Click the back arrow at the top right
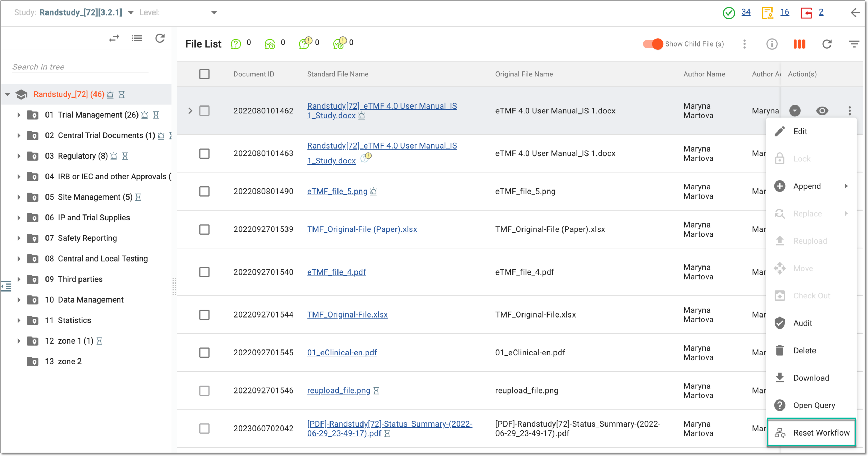This screenshot has width=868, height=456. coord(855,13)
